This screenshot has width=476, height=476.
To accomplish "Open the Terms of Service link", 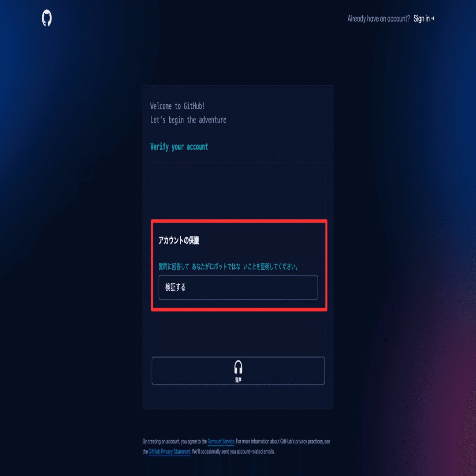I will point(221,441).
